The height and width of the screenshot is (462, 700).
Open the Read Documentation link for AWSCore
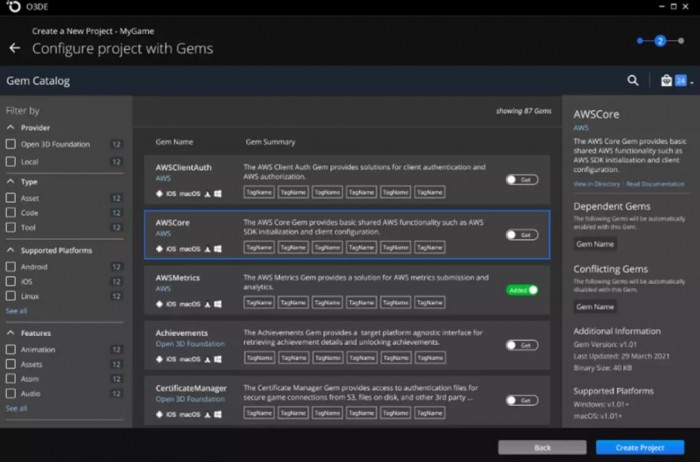[x=654, y=184]
